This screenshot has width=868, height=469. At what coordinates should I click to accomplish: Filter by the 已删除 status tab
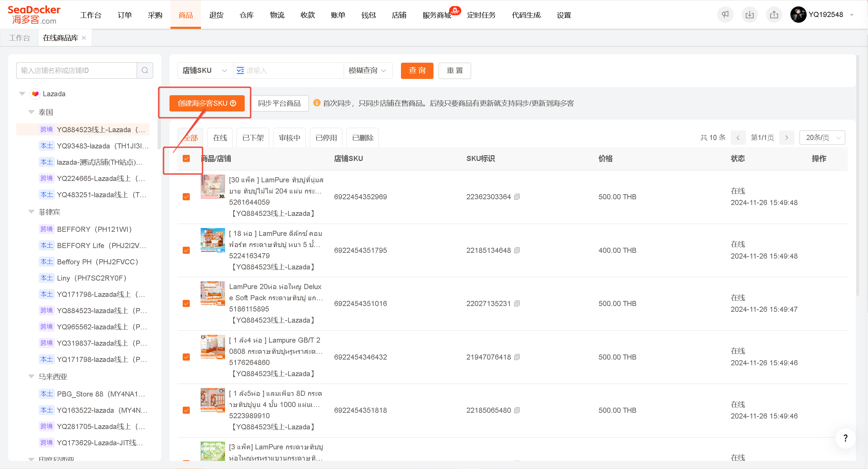tap(363, 138)
